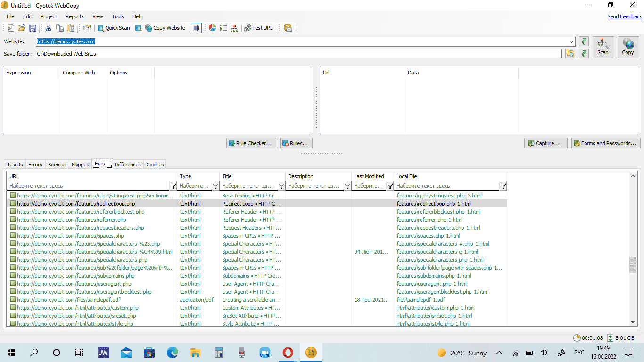Click the Rule Checker button

click(251, 143)
